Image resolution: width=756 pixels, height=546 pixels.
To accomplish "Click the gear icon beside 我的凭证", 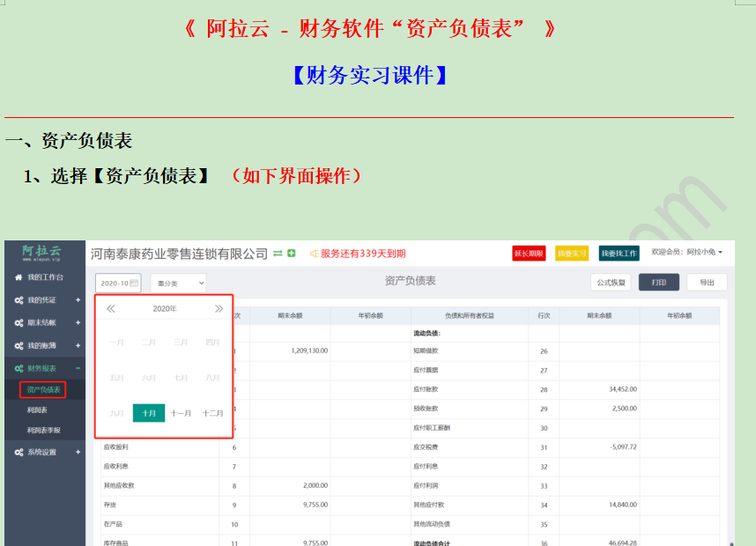I will click(x=19, y=300).
